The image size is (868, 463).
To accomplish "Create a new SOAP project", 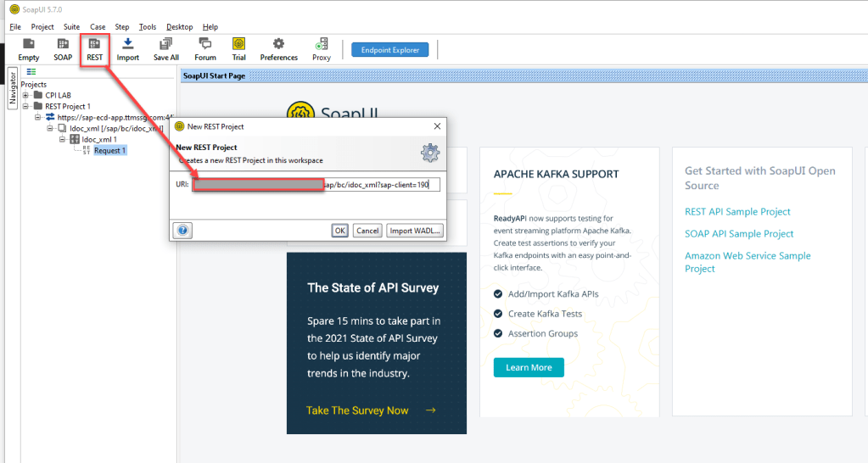I will [63, 49].
